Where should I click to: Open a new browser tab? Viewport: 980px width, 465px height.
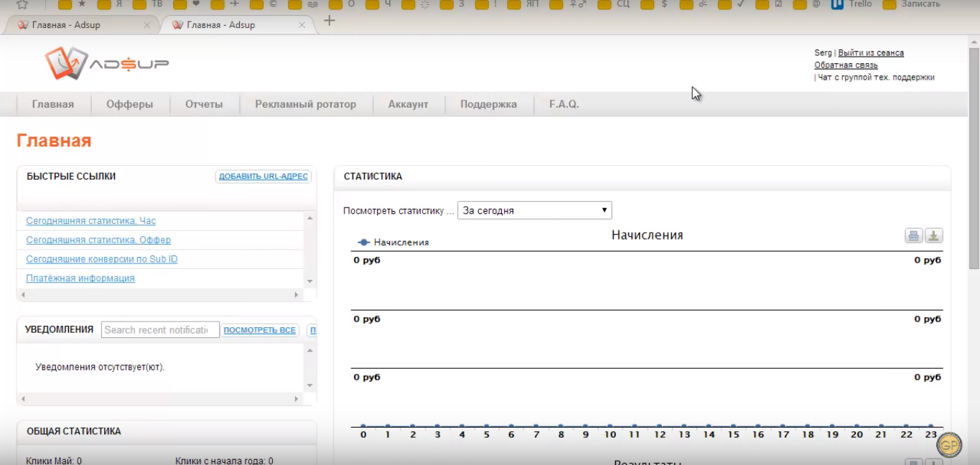330,21
